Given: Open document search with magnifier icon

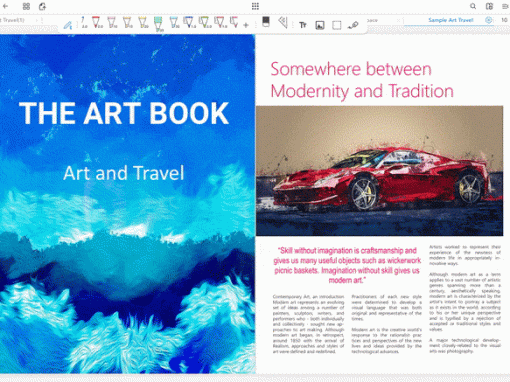Looking at the screenshot, I should [x=473, y=6].
